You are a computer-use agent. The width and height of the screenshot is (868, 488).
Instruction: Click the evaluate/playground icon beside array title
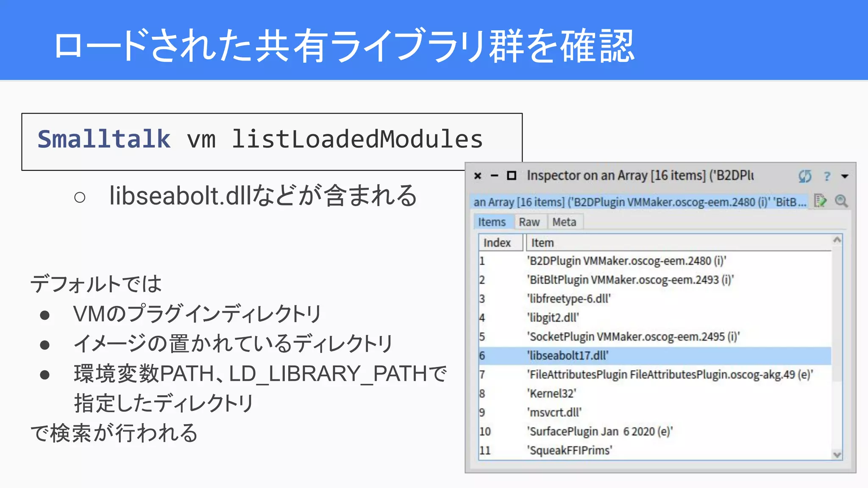[820, 201]
